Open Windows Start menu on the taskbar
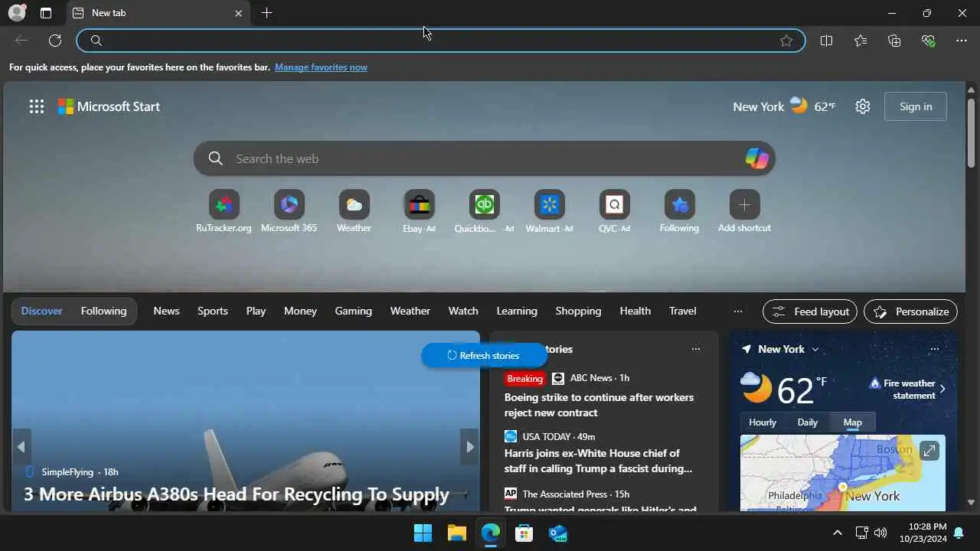 [x=423, y=533]
